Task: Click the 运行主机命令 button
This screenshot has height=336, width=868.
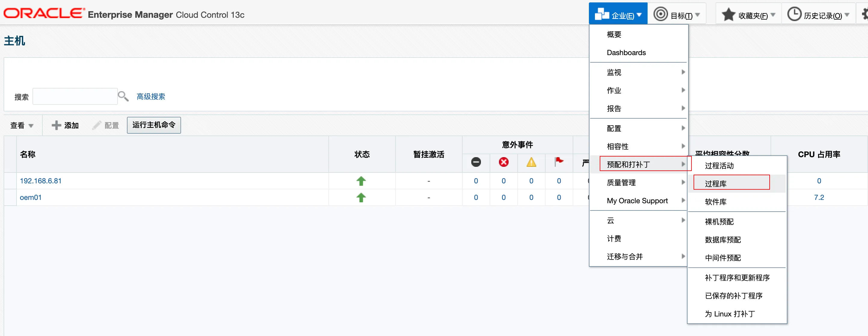Action: click(x=154, y=125)
